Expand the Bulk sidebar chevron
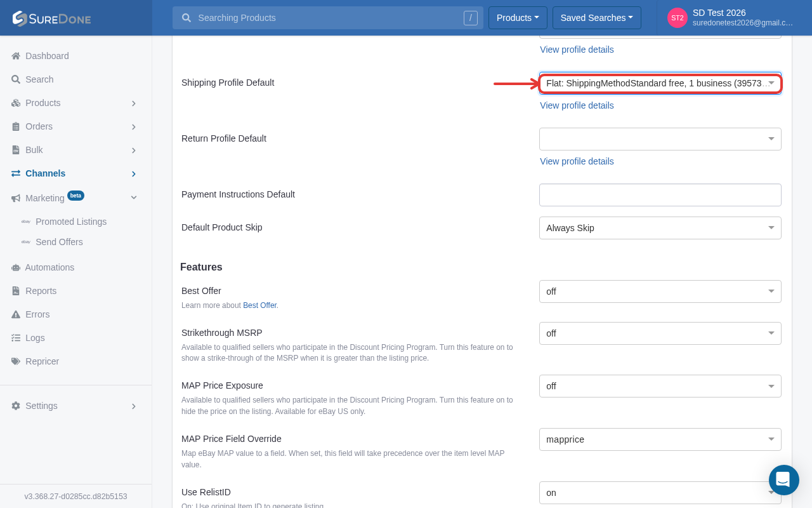Screen dimensions: 812x508 pyautogui.click(x=134, y=150)
